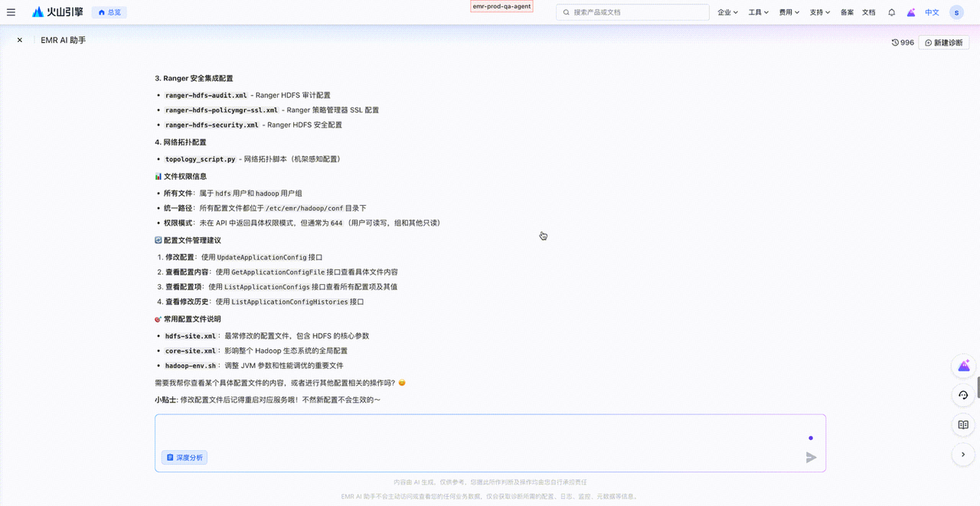Open the user avatar S menu
Image resolution: width=980 pixels, height=506 pixels.
(956, 12)
